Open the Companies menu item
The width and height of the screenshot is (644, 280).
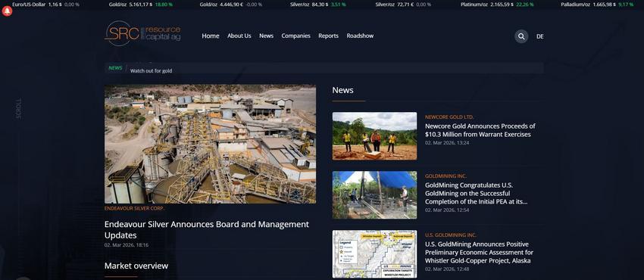pos(295,36)
